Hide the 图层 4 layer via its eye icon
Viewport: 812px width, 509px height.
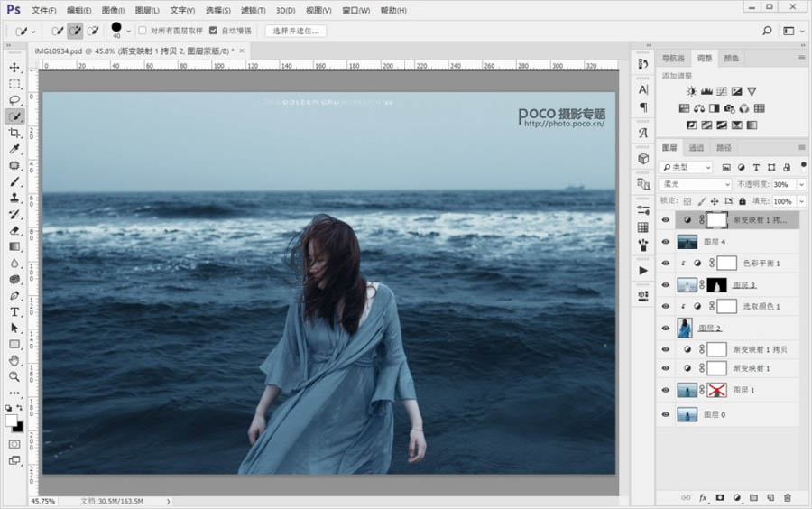coord(666,242)
